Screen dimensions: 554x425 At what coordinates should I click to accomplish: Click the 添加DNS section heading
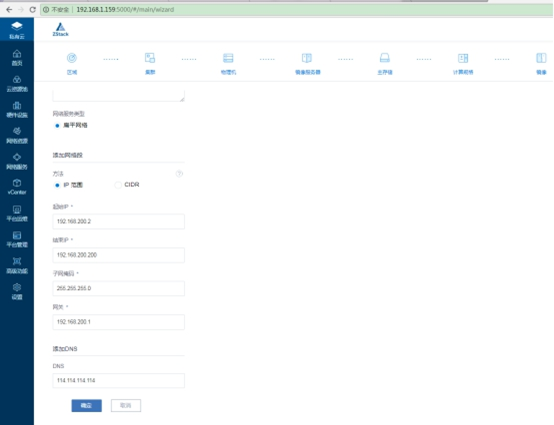pos(65,349)
